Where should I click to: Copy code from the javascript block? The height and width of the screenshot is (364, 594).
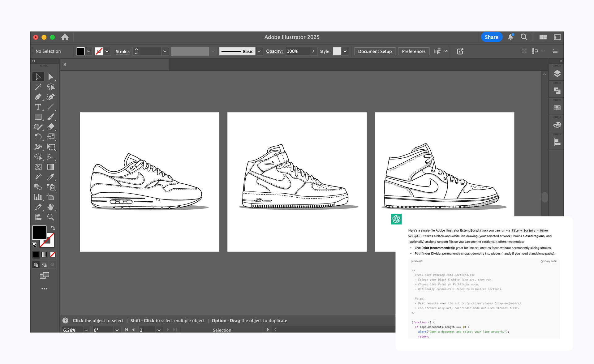coord(549,261)
